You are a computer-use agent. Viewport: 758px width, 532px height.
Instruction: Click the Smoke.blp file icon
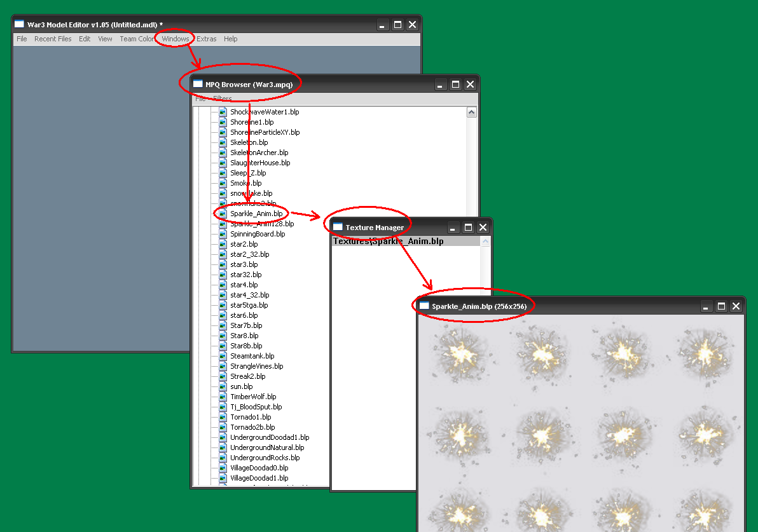click(223, 182)
